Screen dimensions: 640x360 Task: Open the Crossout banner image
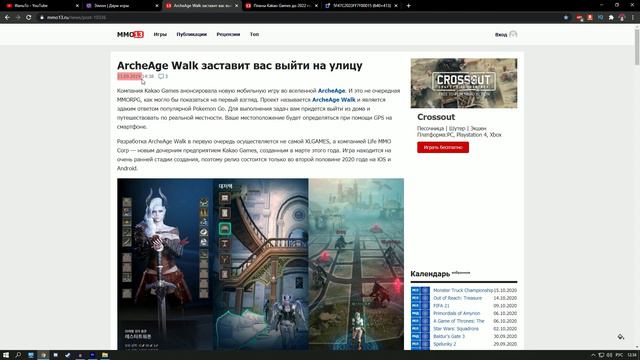click(464, 83)
